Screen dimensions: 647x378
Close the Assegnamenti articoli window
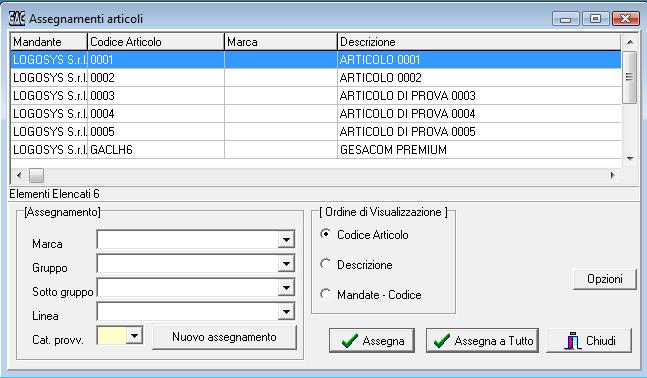click(x=626, y=19)
